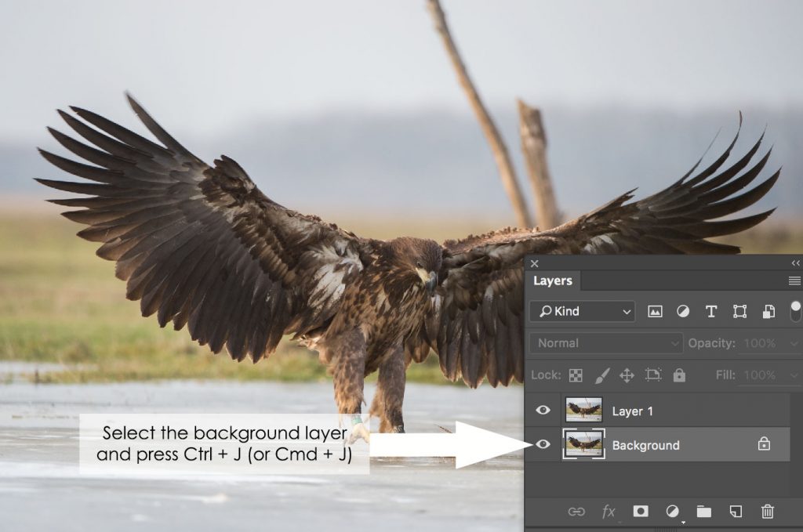Open the Add layer mask icon
803x532 pixels.
pos(640,512)
